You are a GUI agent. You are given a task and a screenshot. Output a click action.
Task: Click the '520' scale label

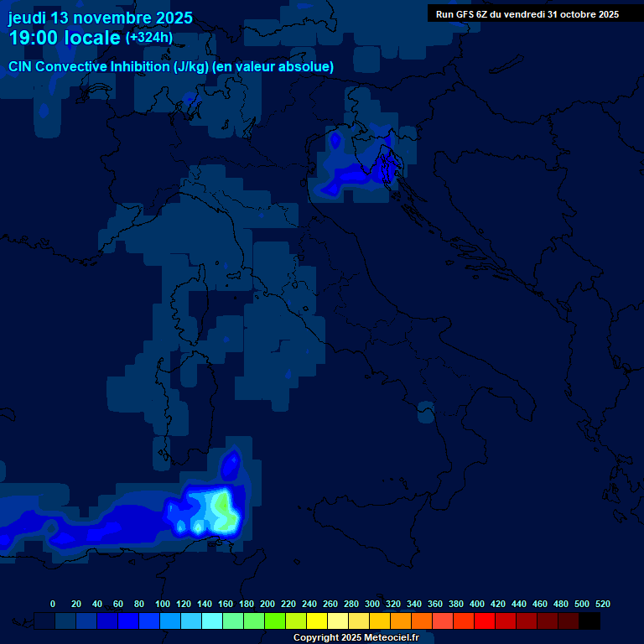click(603, 604)
